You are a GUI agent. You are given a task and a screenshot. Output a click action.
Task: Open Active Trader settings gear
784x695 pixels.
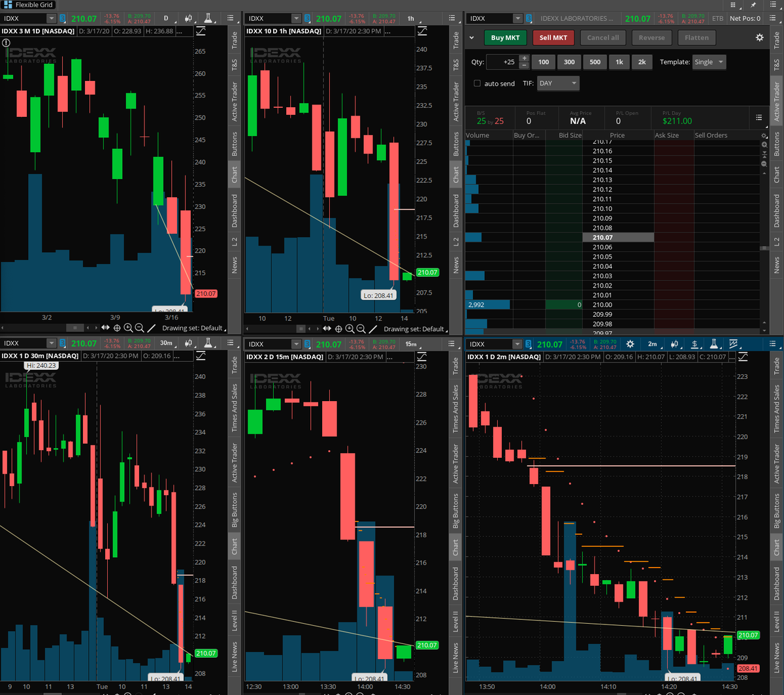759,38
